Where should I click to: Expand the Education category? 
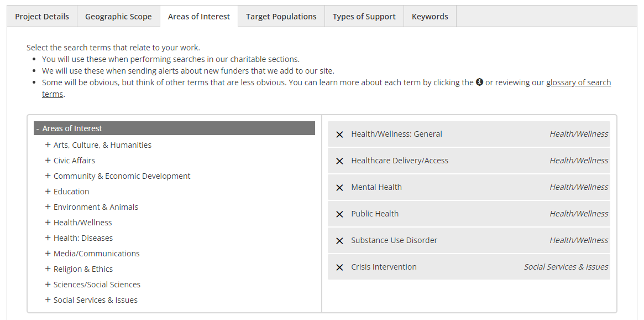(48, 192)
